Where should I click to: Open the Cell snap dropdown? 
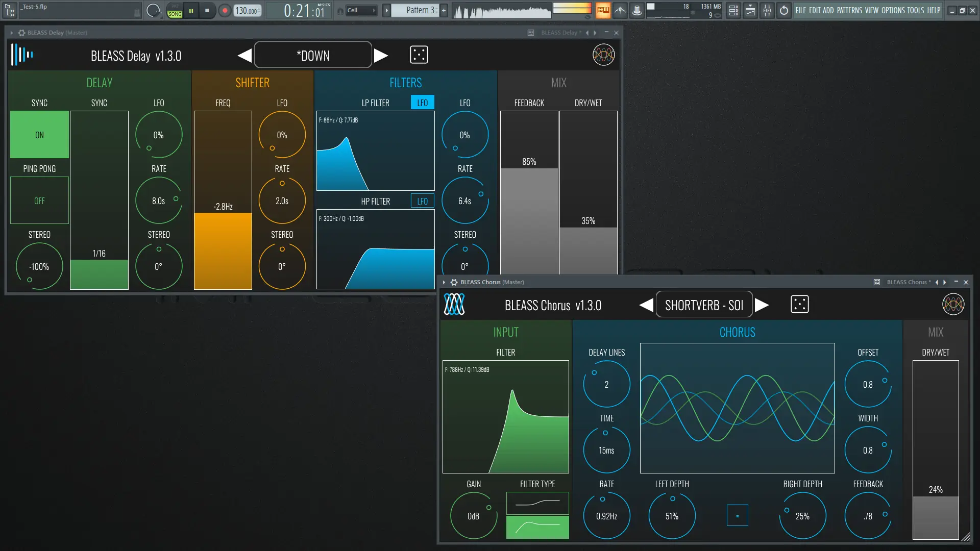(361, 10)
